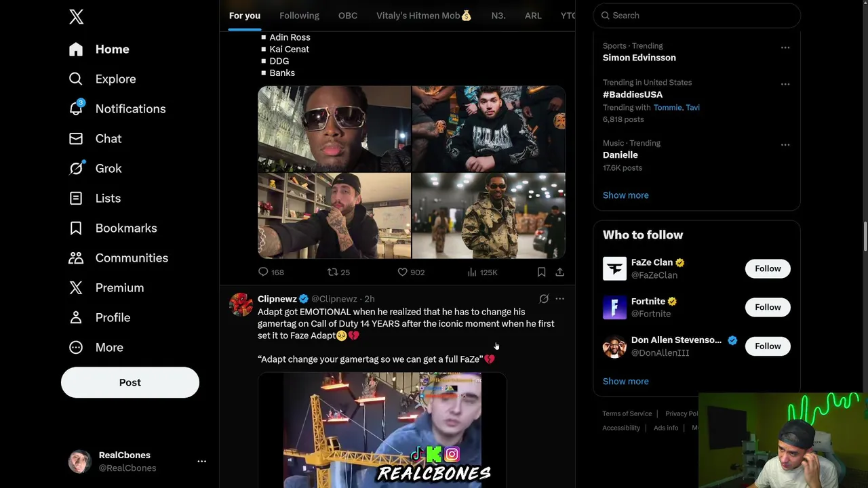Screen dimensions: 868x488
Task: Switch to the ARL tab
Action: pos(533,15)
